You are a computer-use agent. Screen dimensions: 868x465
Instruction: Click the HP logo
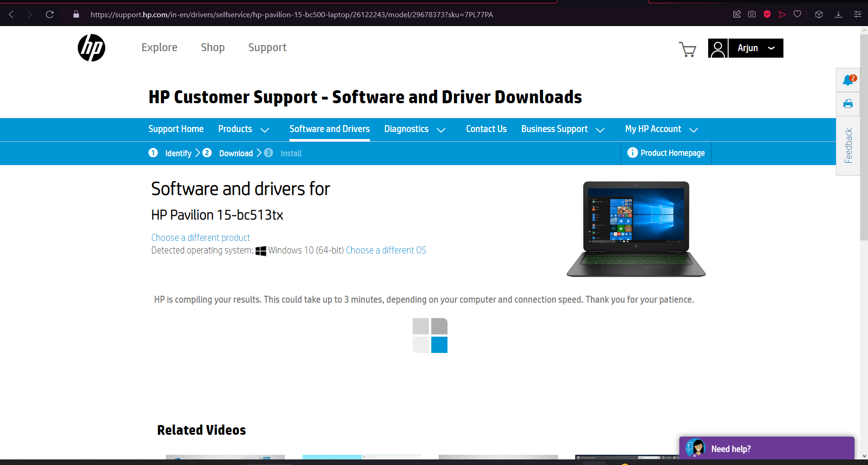[x=92, y=48]
